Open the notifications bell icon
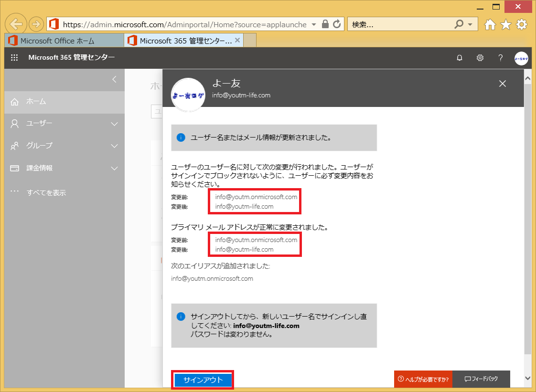The width and height of the screenshot is (536, 392). point(460,58)
